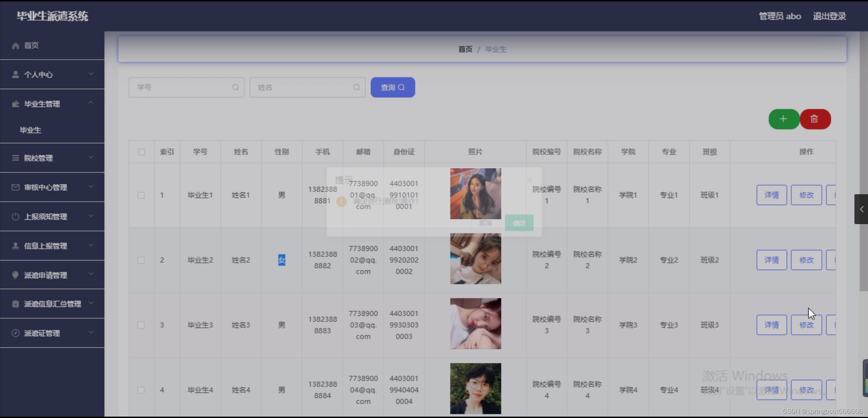The image size is (868, 418).
Task: Click the 派遣申请管理 bulb icon
Action: coord(15,275)
